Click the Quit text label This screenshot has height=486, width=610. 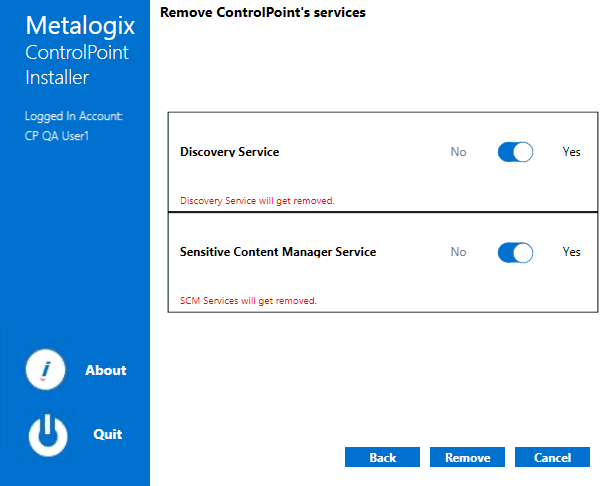coord(107,434)
